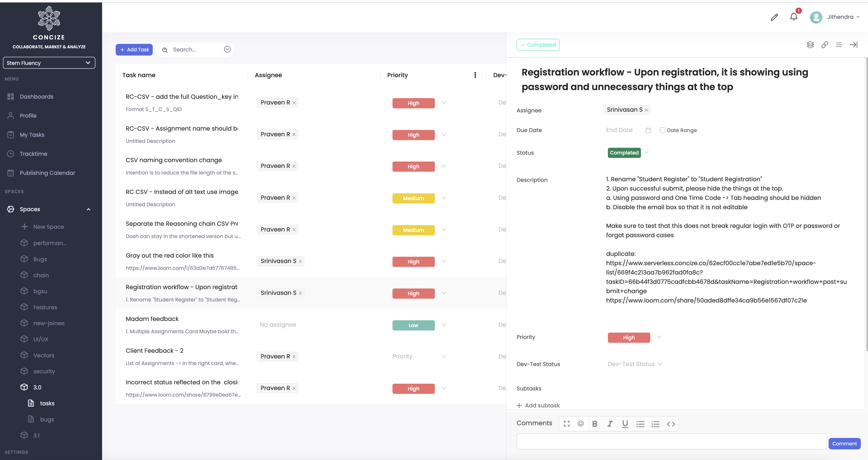Enable the Date Range checkbox

(663, 130)
